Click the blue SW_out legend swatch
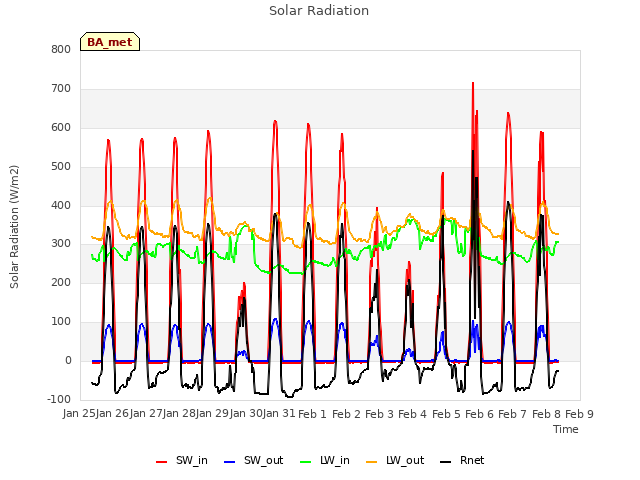Image resolution: width=640 pixels, height=480 pixels. coord(230,462)
